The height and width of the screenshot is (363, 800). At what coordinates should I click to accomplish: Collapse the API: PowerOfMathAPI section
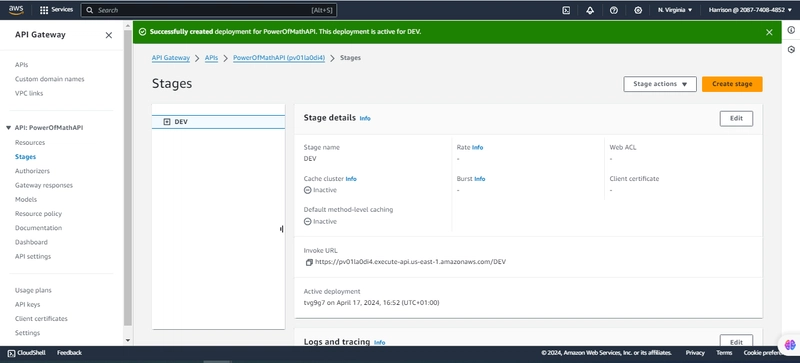(8, 128)
